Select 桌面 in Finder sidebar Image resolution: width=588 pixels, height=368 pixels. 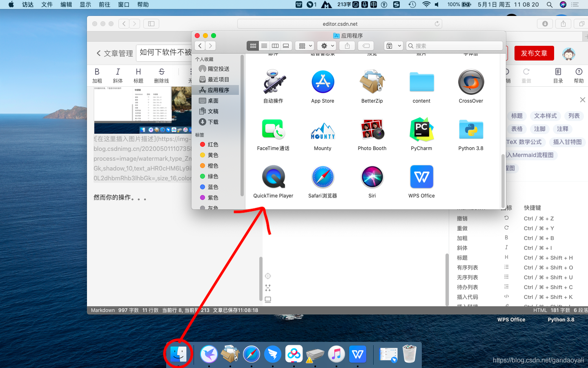216,101
